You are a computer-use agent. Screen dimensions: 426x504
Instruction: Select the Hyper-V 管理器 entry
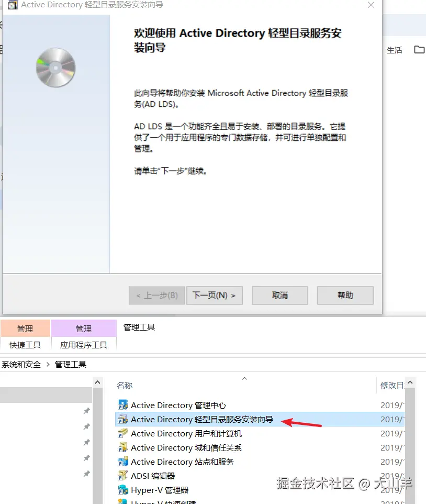click(160, 490)
